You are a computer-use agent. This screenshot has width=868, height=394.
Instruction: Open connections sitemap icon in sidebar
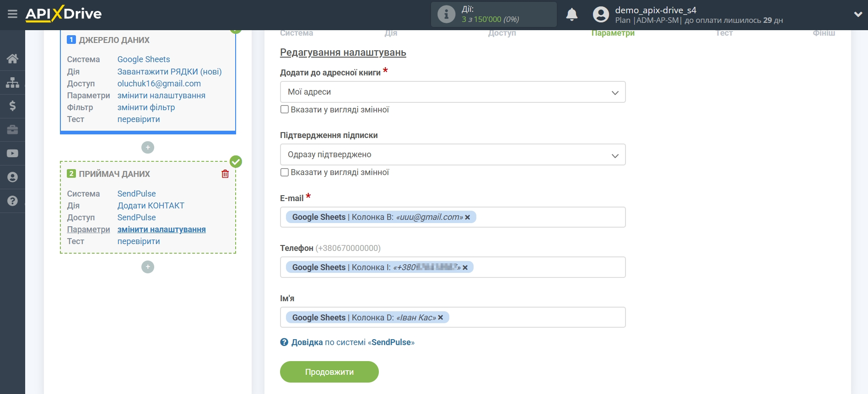point(12,82)
